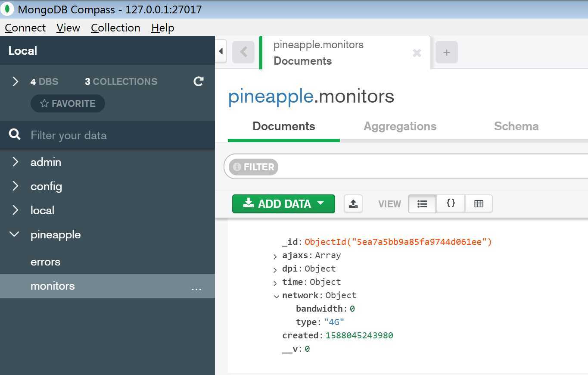Expand the dpi Object field
This screenshot has height=375, width=588.
[275, 269]
